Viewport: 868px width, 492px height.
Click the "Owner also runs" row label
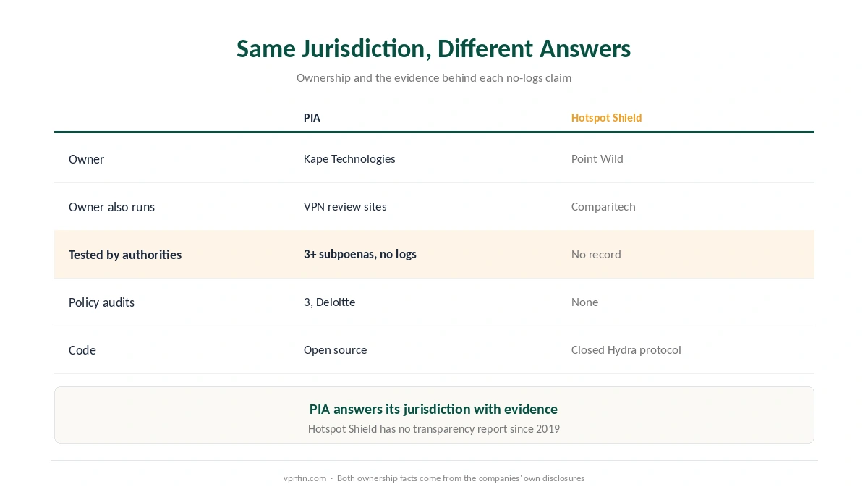pos(111,207)
